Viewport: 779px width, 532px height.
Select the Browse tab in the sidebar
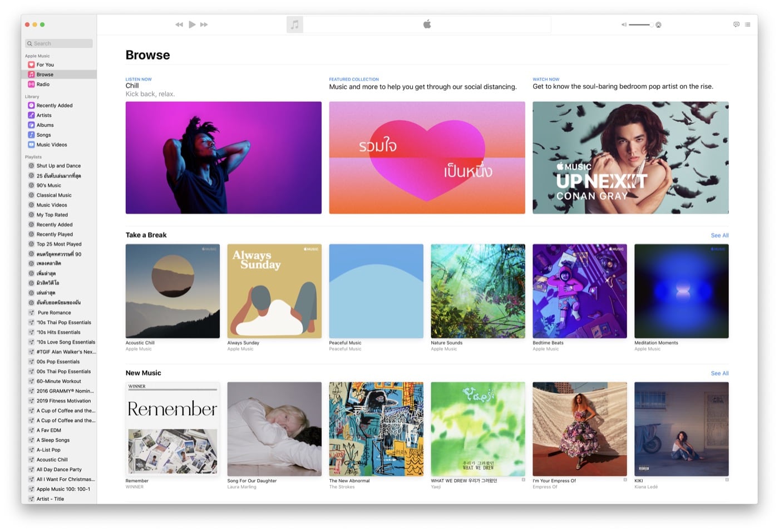click(45, 74)
